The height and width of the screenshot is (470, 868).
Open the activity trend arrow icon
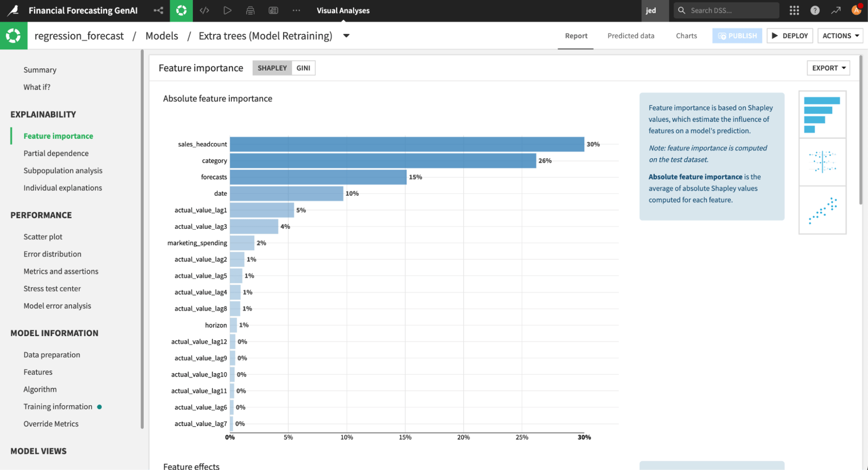click(836, 10)
